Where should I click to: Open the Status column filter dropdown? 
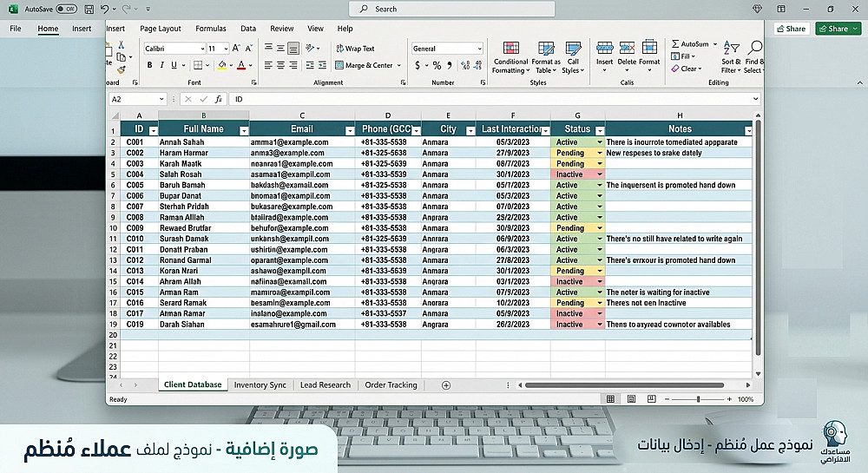pyautogui.click(x=600, y=131)
